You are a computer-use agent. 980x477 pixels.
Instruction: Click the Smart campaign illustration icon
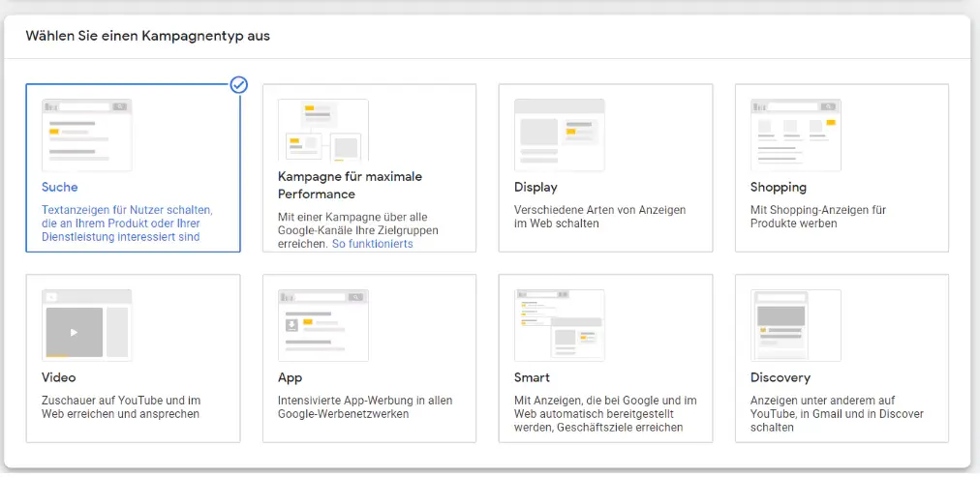point(559,325)
